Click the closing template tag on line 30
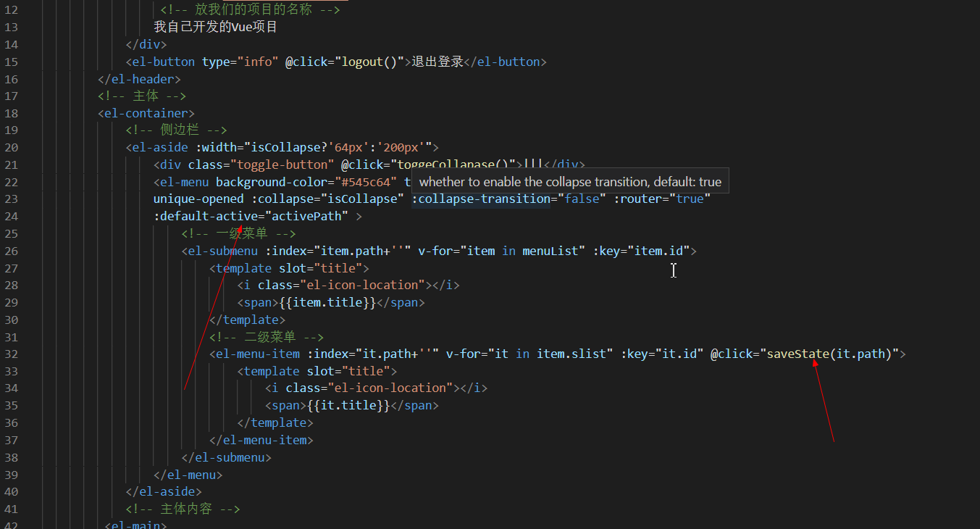This screenshot has width=980, height=529. (x=248, y=320)
